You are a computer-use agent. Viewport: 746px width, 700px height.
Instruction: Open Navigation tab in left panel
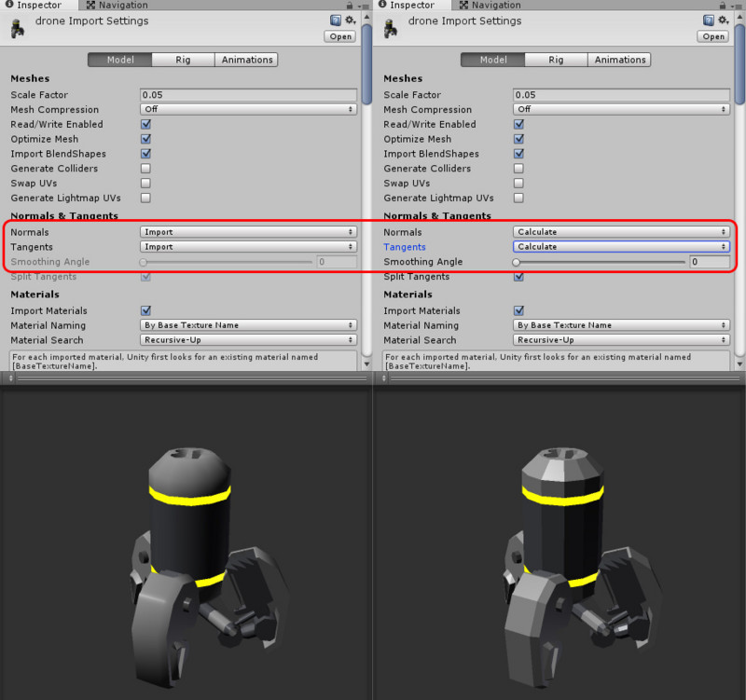117,6
